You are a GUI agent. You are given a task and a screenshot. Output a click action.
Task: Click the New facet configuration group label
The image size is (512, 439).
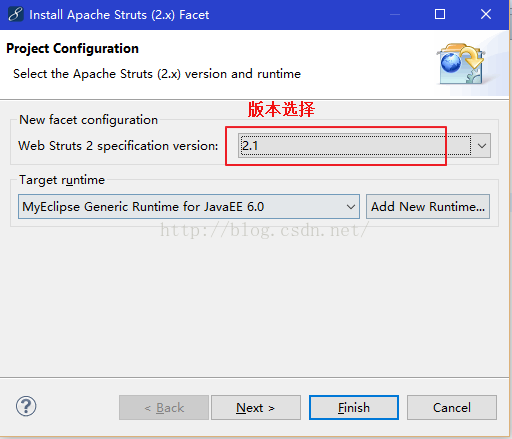click(x=88, y=120)
